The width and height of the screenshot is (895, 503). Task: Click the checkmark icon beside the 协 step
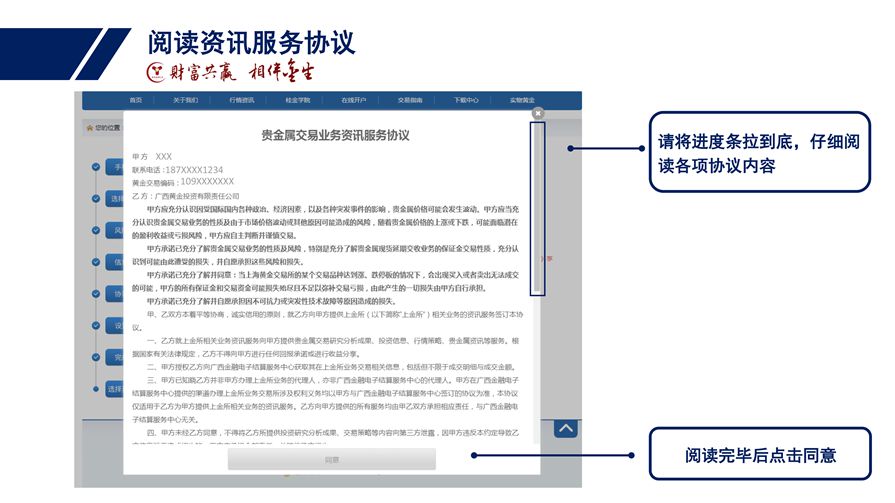96,293
